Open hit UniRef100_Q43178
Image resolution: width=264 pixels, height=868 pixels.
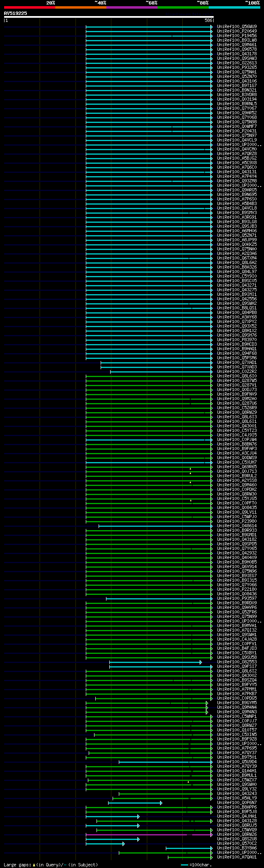coord(237,54)
